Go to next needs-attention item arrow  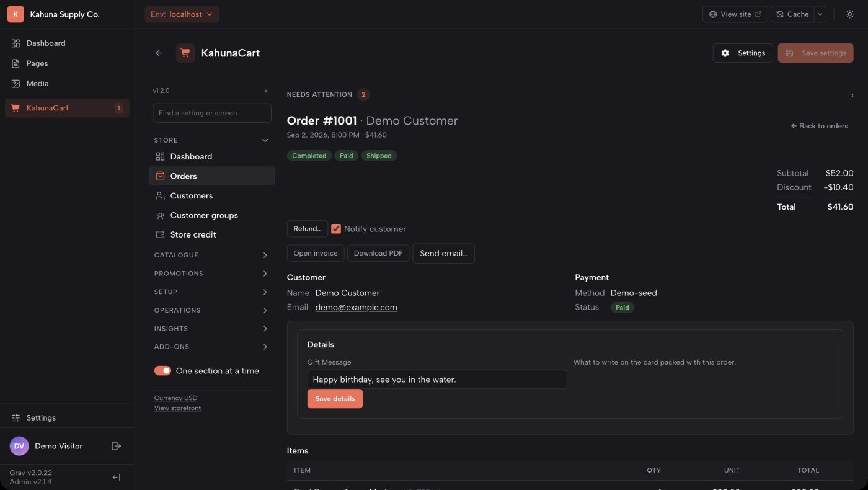coord(852,95)
